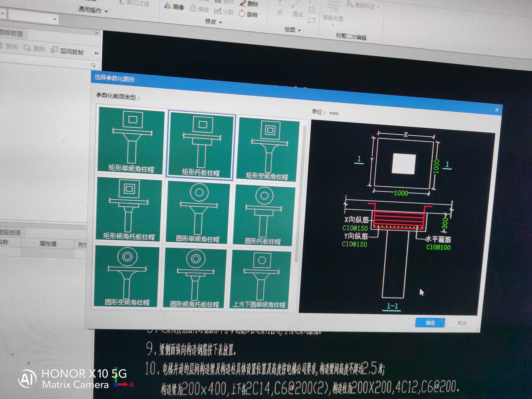This screenshot has width=532, height=399.
Task: Edit the horizontal X dimension 1000 value
Action: click(401, 193)
